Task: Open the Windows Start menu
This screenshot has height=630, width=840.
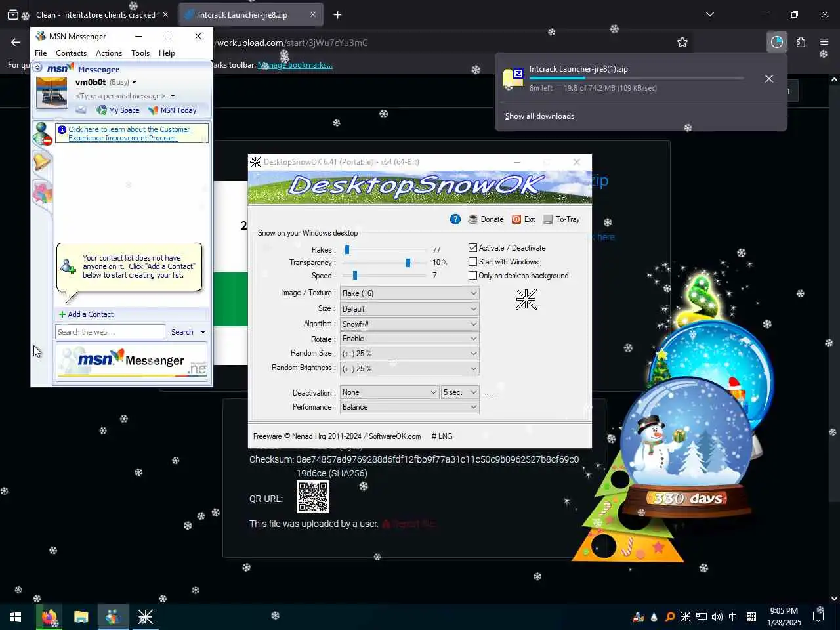Action: tap(16, 617)
